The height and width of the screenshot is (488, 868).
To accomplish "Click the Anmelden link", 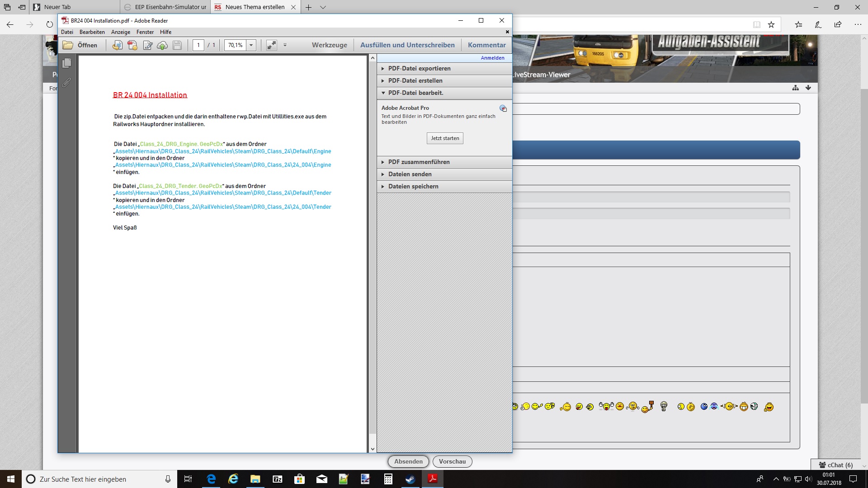I will pyautogui.click(x=492, y=58).
